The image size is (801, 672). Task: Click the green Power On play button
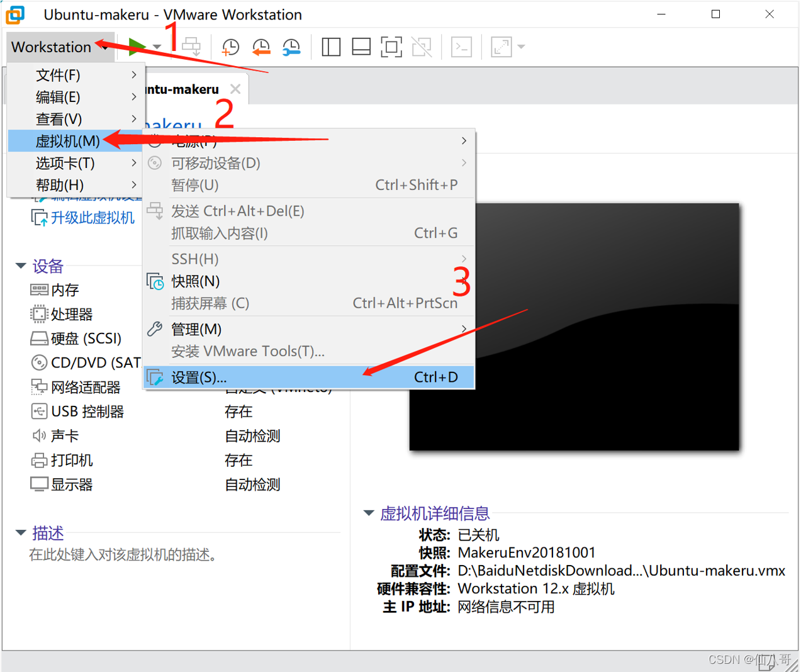[137, 47]
